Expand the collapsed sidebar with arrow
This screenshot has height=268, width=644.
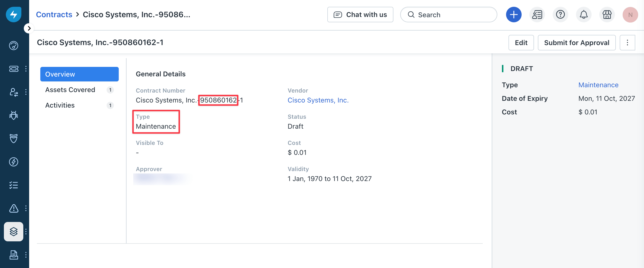(x=29, y=28)
